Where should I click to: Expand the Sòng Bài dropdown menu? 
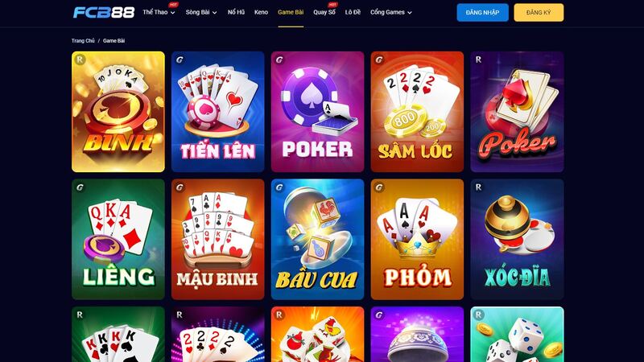201,12
